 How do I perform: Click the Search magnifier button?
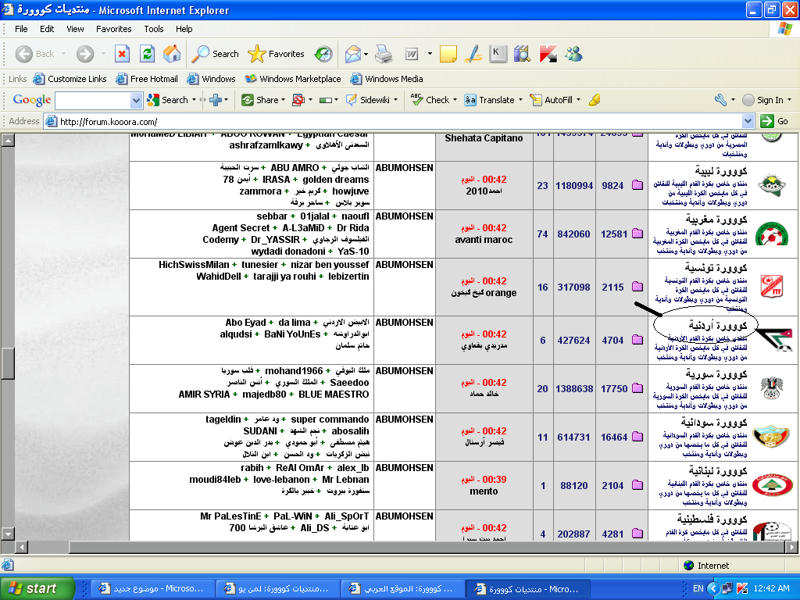(x=216, y=54)
